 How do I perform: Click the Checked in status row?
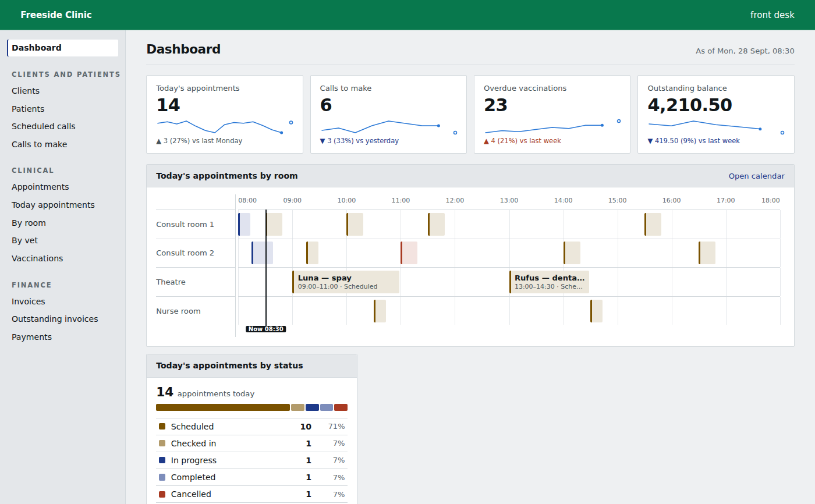(251, 443)
